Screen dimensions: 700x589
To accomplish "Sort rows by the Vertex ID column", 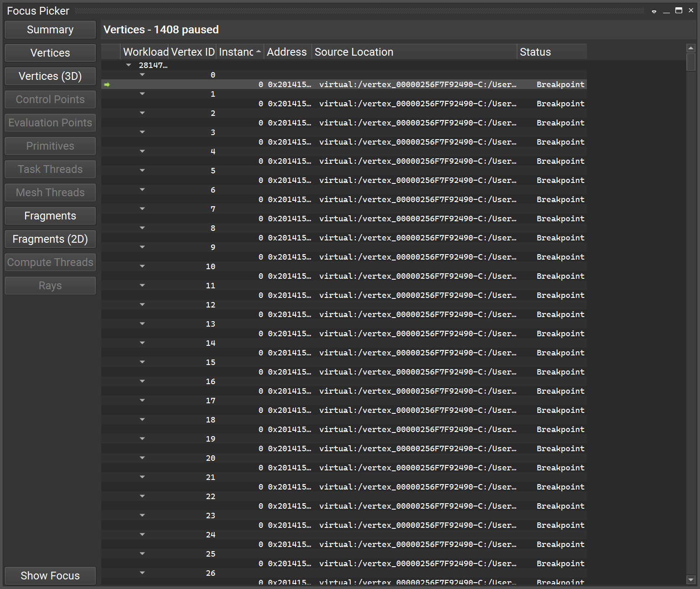I will 192,52.
